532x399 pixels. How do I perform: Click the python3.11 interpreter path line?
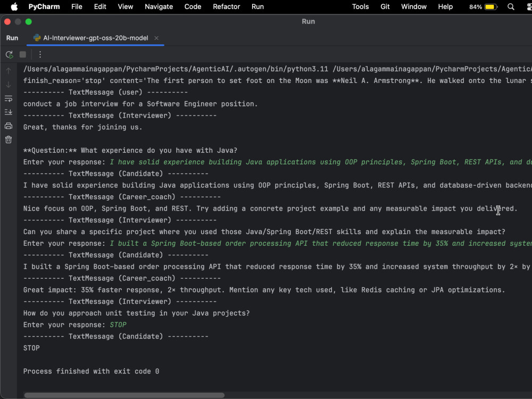pos(278,69)
